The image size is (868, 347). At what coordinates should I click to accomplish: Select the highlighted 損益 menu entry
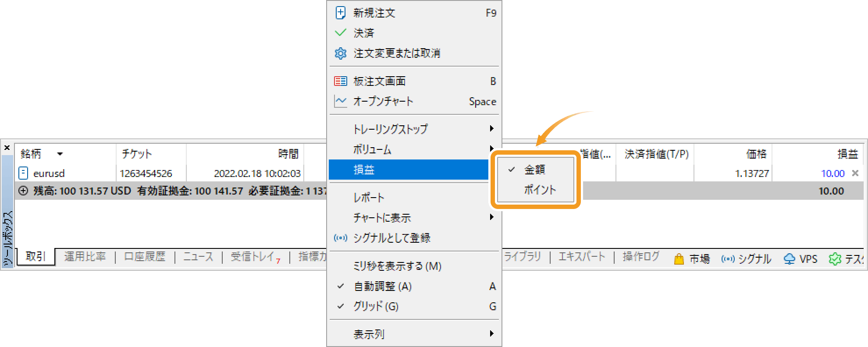pyautogui.click(x=409, y=170)
